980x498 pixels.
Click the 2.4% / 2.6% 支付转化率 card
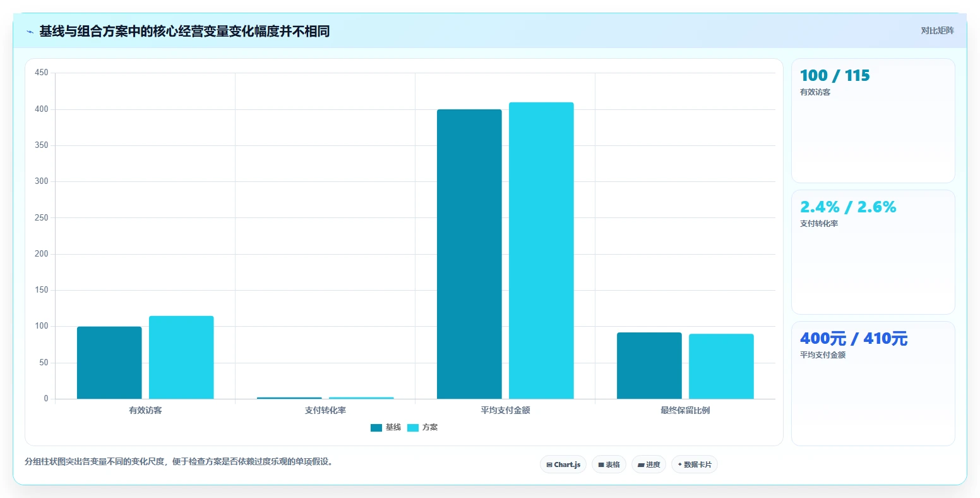[873, 252]
